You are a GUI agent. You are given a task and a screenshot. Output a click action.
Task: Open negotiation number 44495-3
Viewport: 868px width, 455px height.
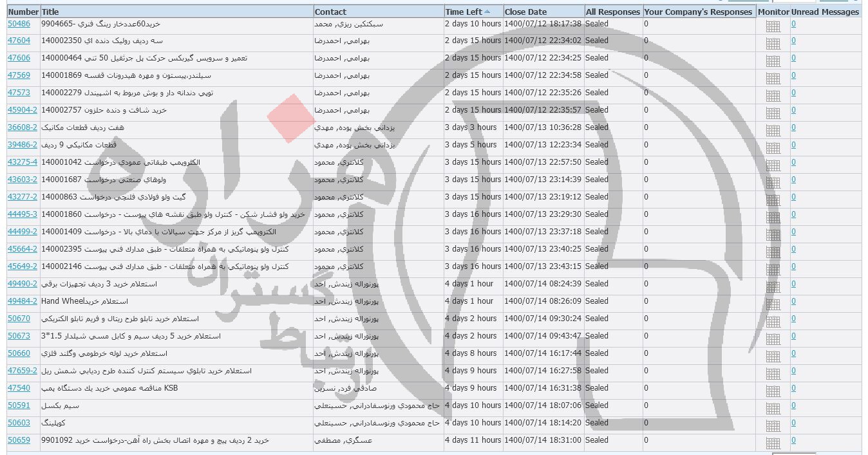[22, 214]
